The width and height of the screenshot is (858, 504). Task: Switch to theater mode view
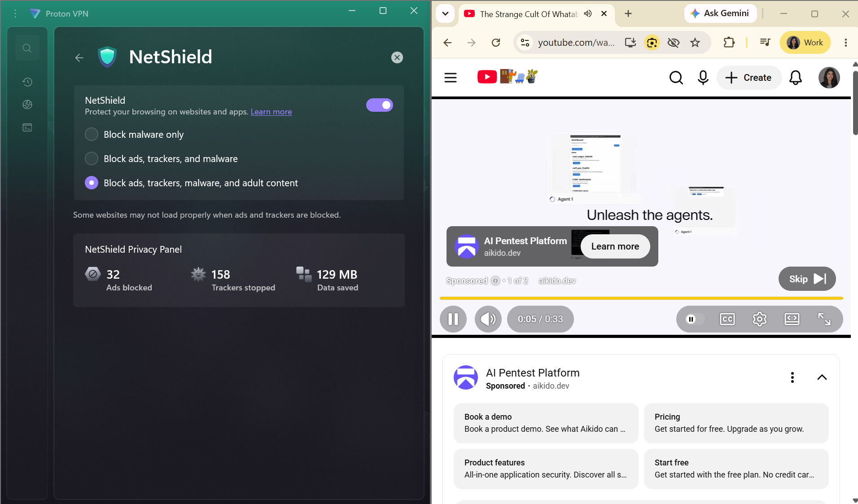pyautogui.click(x=792, y=319)
